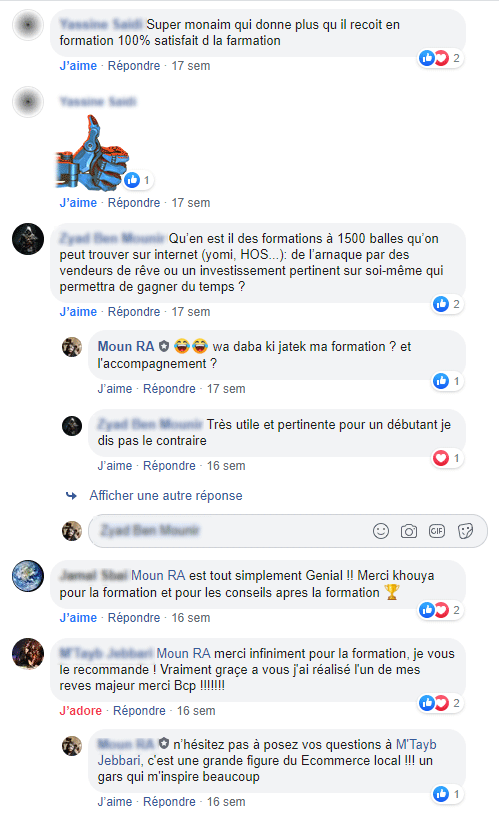Insert a GIF in reply box
The image size is (499, 819).
pos(437,531)
